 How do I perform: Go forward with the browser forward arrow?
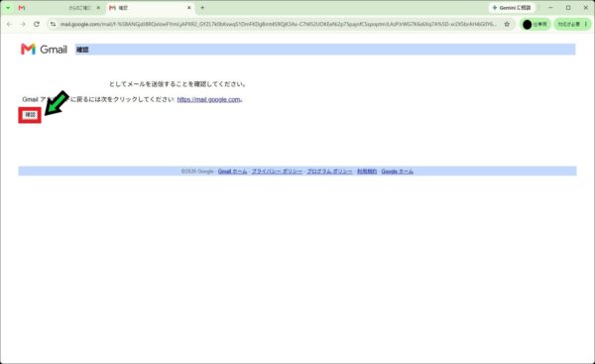(23, 24)
